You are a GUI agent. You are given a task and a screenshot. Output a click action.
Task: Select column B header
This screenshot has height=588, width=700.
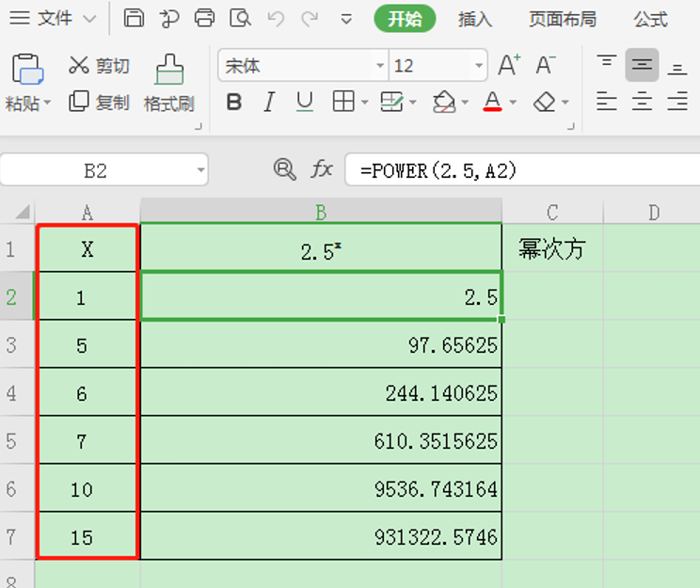pos(321,212)
